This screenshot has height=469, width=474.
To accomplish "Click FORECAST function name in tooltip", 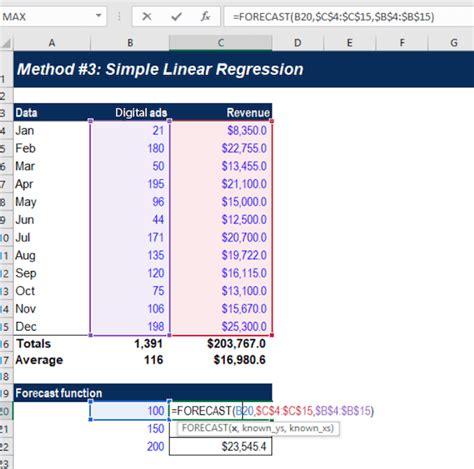I will [x=205, y=428].
